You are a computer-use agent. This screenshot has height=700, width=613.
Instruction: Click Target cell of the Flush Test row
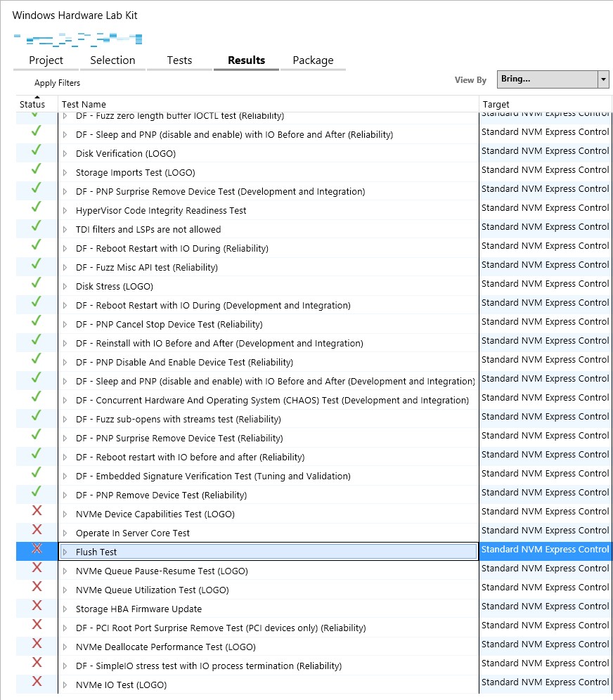pyautogui.click(x=545, y=550)
